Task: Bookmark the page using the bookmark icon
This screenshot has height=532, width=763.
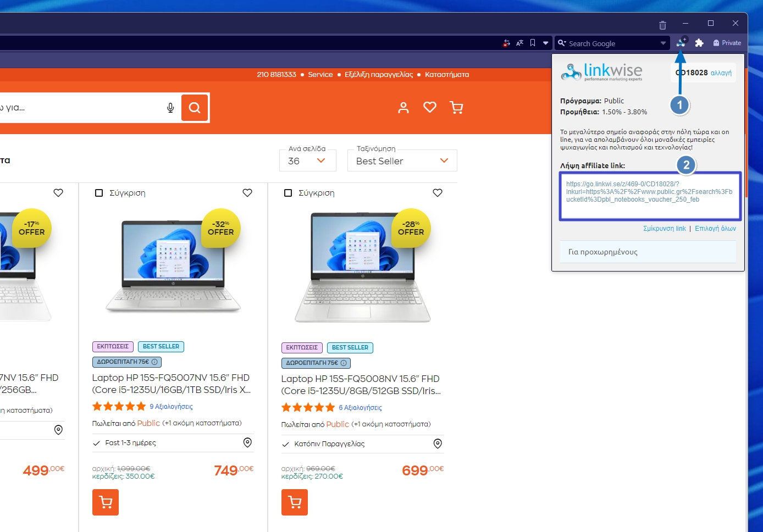Action: coord(533,43)
